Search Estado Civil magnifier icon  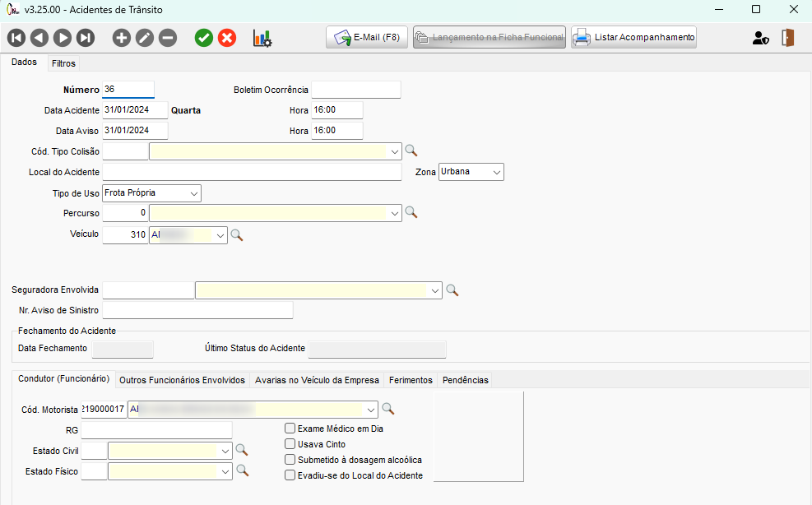pos(242,450)
